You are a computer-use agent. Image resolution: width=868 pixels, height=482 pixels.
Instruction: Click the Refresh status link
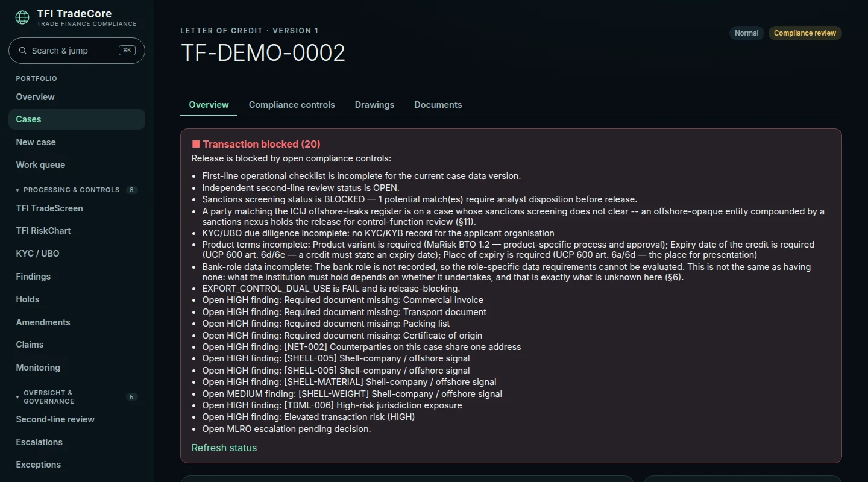[x=224, y=448]
